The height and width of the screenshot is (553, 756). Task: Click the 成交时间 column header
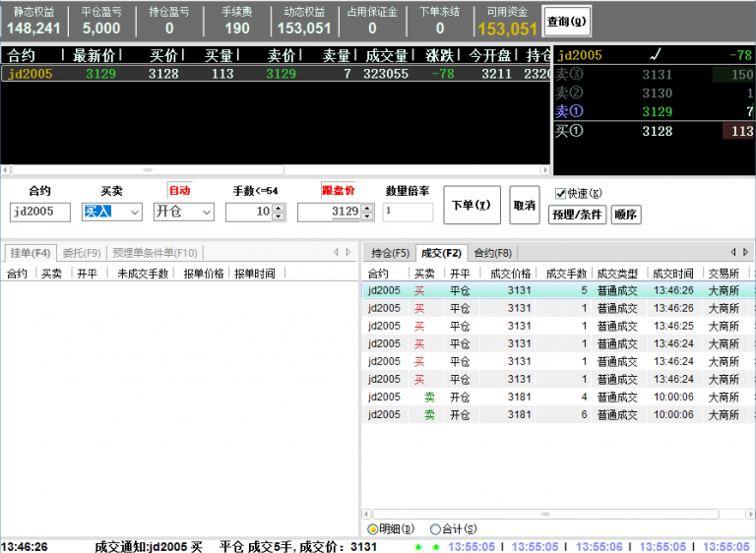[673, 274]
